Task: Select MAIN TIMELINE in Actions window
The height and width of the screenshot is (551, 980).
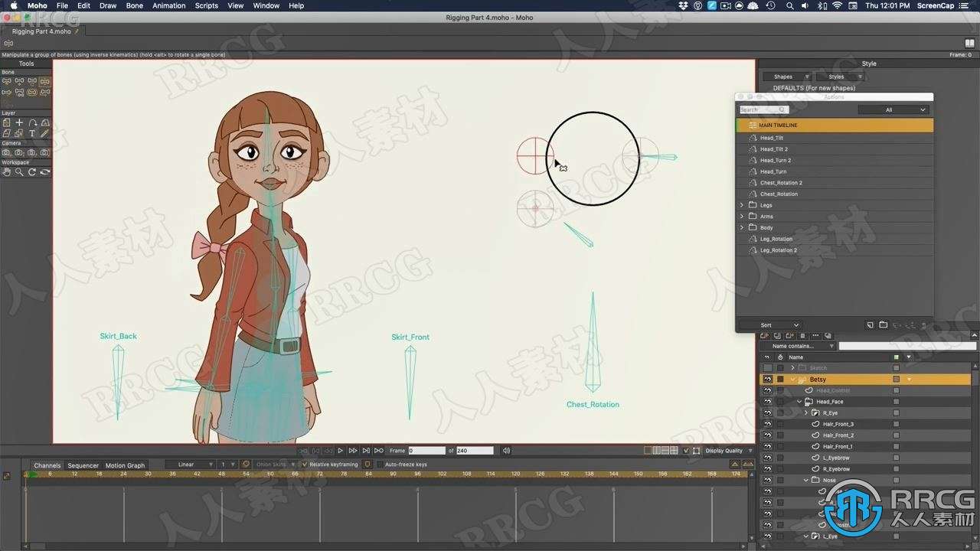Action: pyautogui.click(x=835, y=125)
